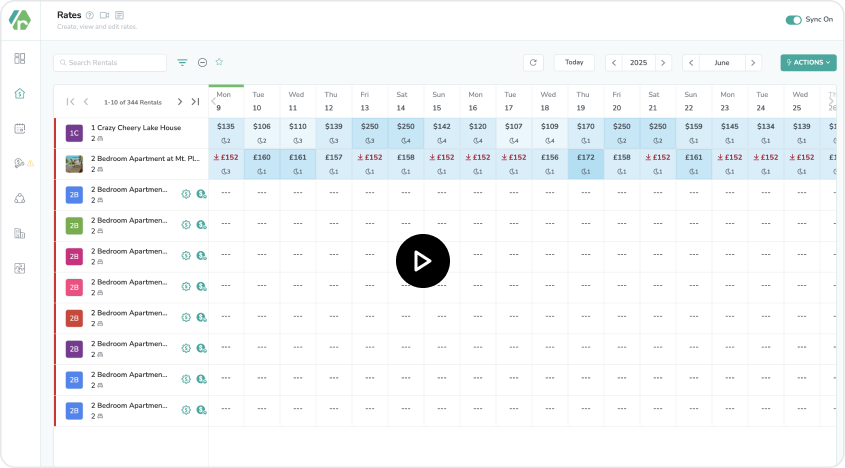The width and height of the screenshot is (845, 468).
Task: Click the refresh icon left of Today
Action: pos(534,62)
